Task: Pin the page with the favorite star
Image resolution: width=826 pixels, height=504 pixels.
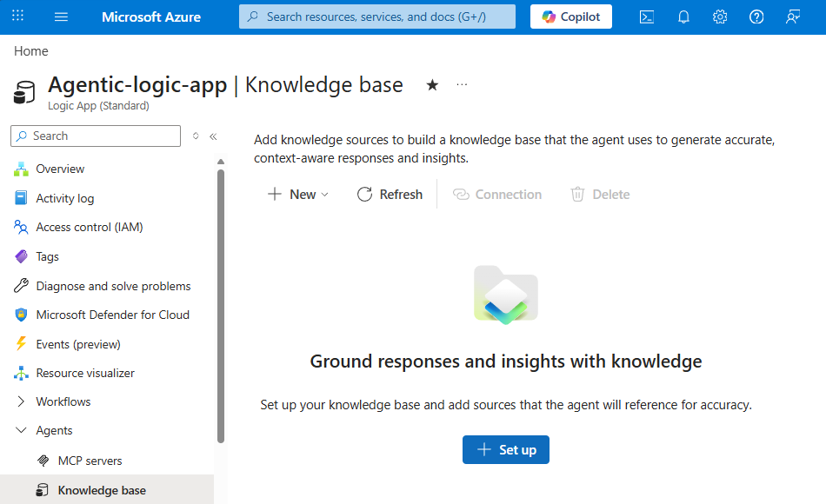Action: 432,85
